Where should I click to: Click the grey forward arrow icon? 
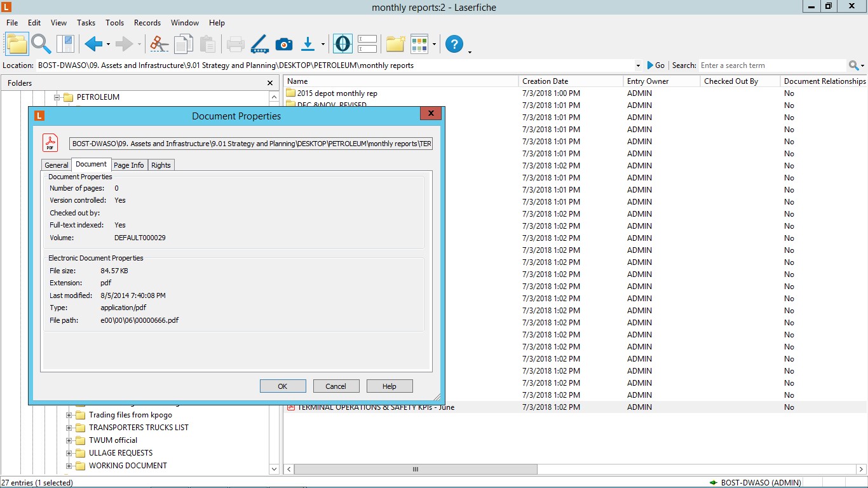125,44
